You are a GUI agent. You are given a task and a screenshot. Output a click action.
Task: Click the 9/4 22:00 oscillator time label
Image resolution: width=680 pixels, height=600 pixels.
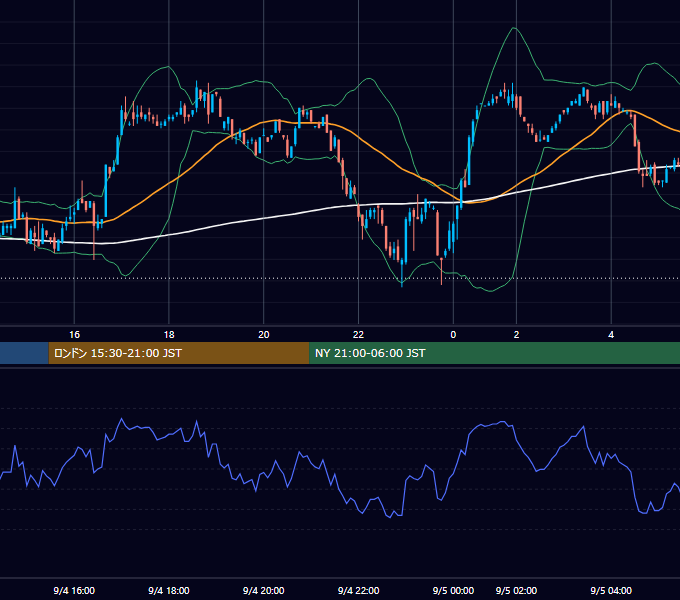click(x=359, y=590)
